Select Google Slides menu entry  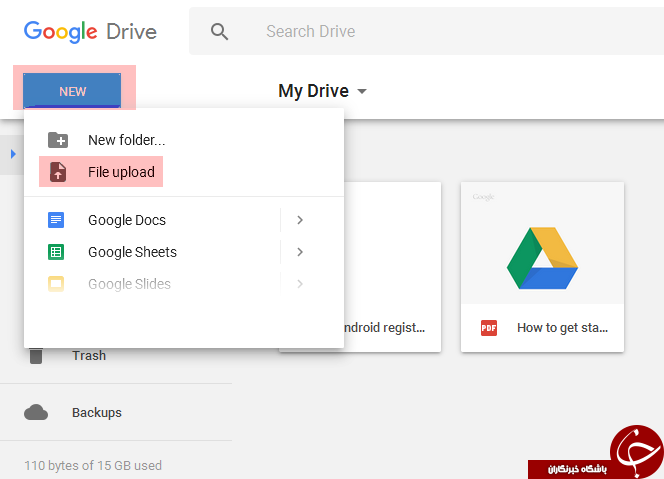[x=129, y=284]
